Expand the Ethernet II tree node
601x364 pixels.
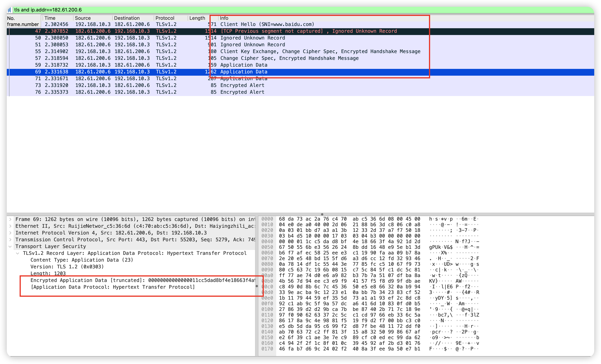10,226
